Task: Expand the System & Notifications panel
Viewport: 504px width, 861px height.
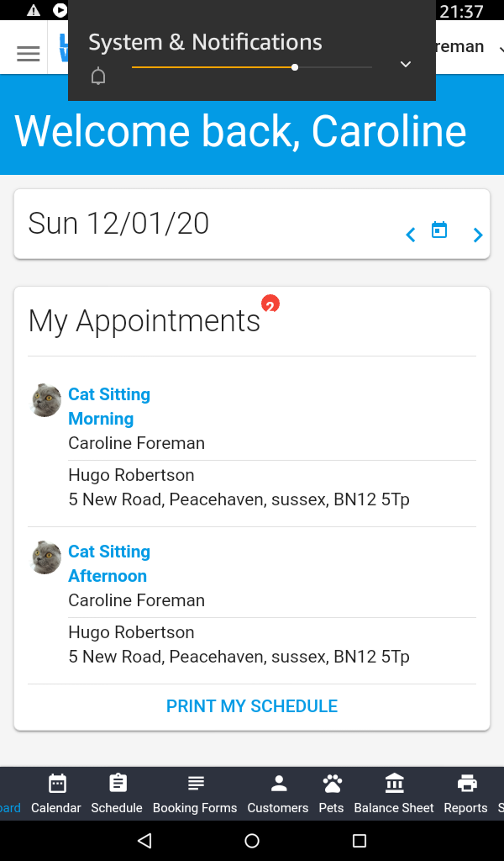Action: click(x=405, y=62)
